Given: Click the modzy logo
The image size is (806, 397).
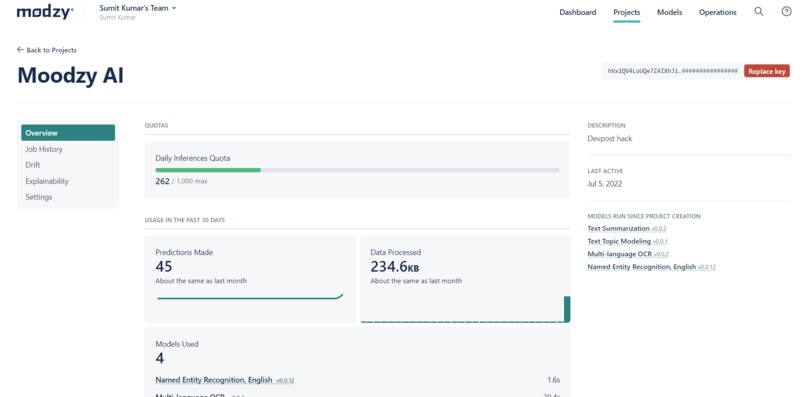Looking at the screenshot, I should [x=45, y=12].
